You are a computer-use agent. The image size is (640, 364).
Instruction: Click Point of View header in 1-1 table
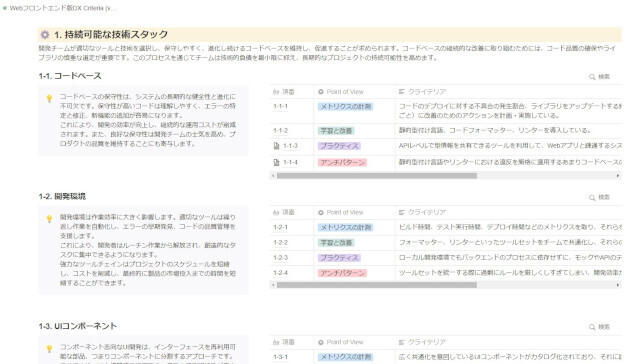pyautogui.click(x=341, y=92)
